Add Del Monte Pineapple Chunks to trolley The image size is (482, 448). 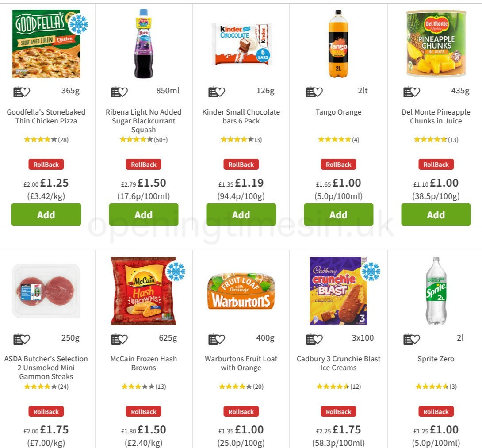coord(436,214)
